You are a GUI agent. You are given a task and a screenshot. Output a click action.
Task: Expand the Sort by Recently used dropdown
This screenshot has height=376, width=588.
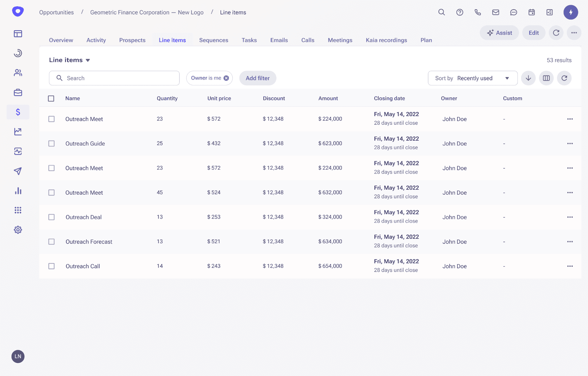[473, 78]
